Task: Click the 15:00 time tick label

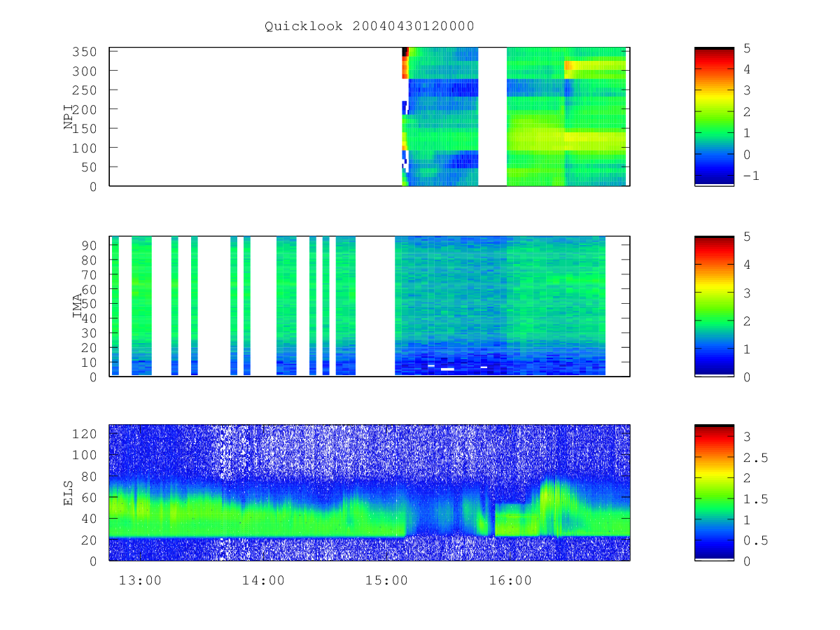Action: [x=386, y=580]
